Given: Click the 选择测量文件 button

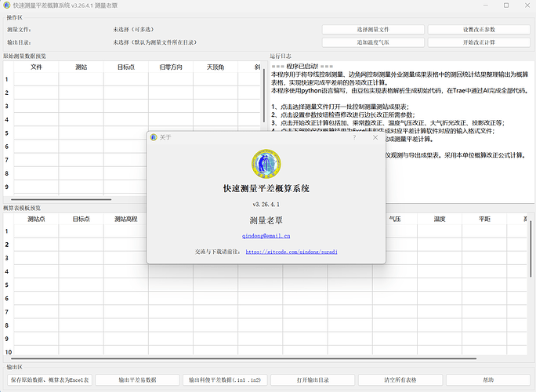Looking at the screenshot, I should pyautogui.click(x=373, y=29).
